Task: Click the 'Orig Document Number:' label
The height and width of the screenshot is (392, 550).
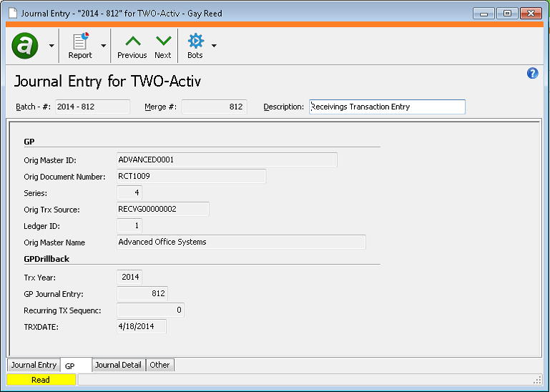Action: click(x=64, y=177)
